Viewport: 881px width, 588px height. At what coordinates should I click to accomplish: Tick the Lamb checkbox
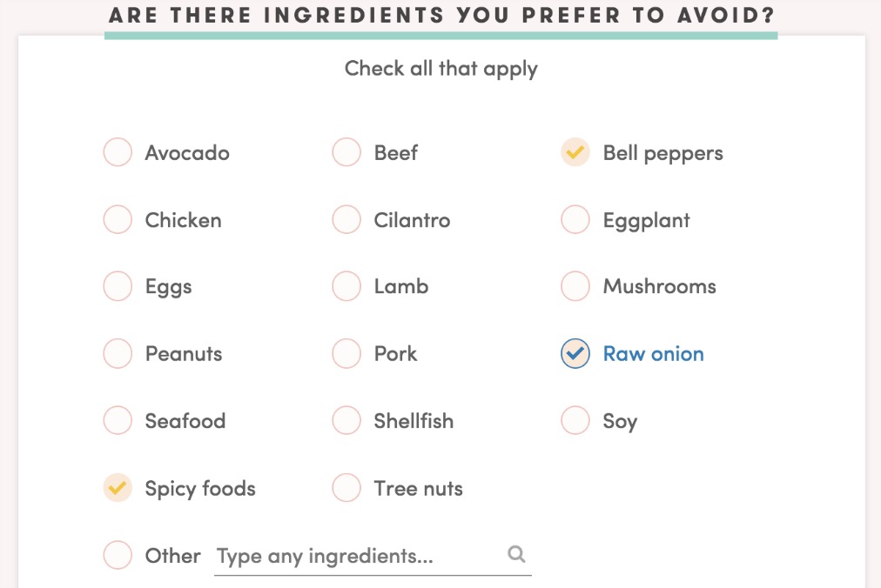click(x=346, y=286)
